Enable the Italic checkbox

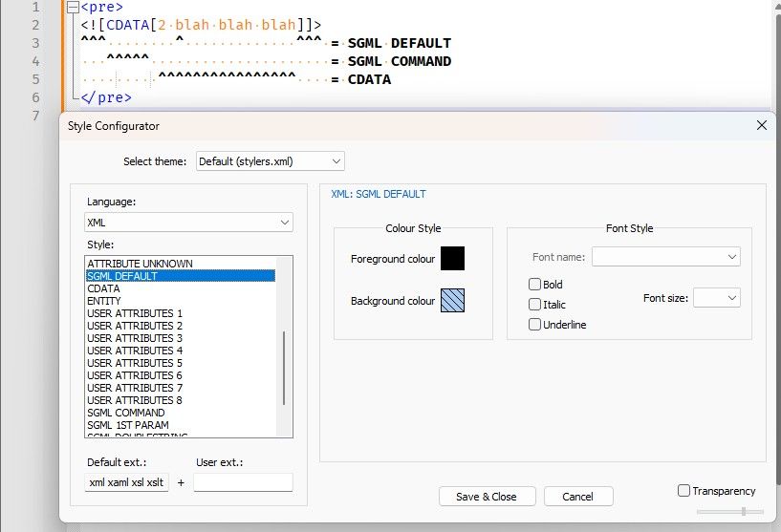[x=534, y=304]
